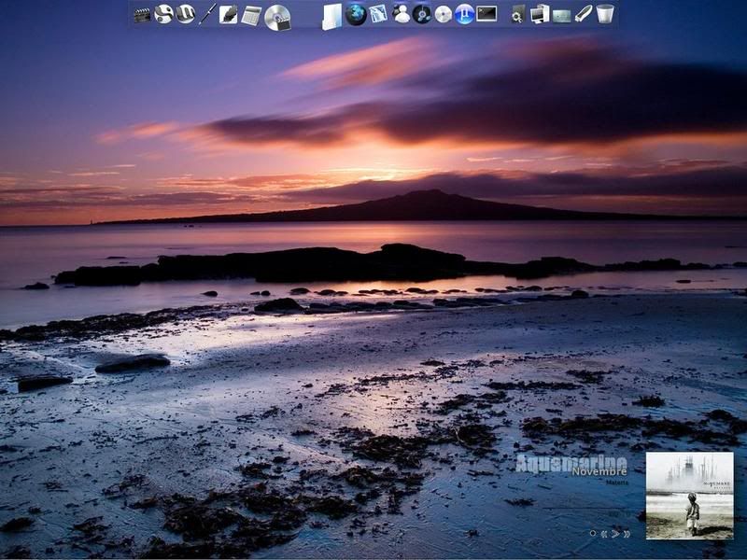Open the terminal window icon
The image size is (747, 560).
tap(486, 14)
